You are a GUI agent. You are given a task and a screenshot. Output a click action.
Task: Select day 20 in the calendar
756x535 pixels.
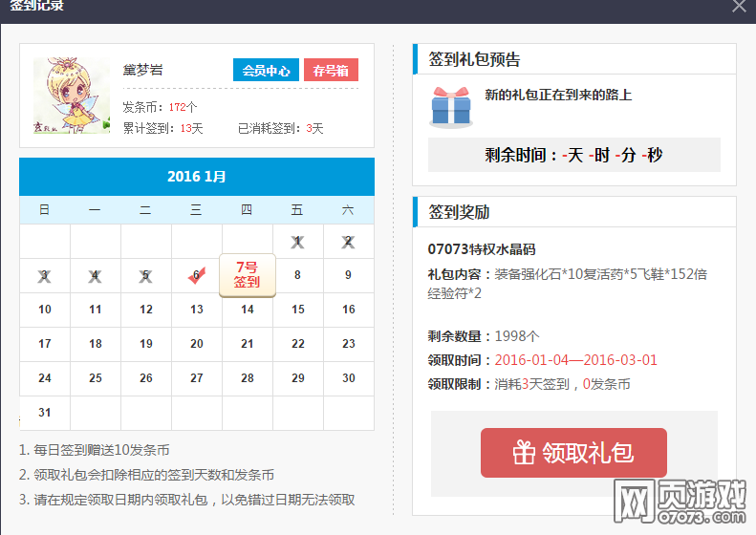[x=196, y=344]
